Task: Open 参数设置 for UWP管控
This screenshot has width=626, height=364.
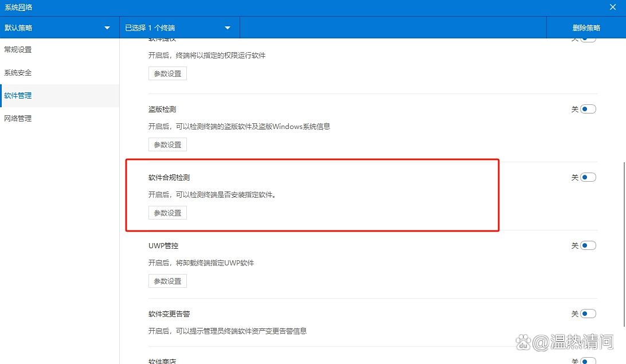Action: pos(167,281)
